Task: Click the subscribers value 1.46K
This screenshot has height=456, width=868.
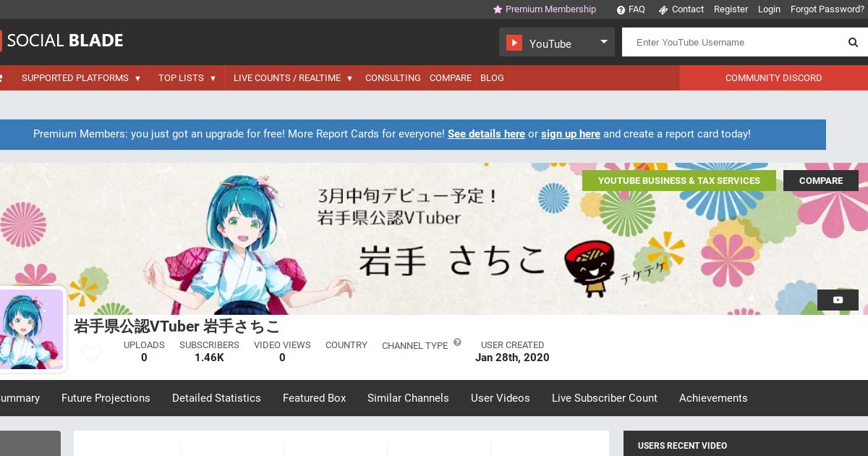Action: (x=209, y=358)
